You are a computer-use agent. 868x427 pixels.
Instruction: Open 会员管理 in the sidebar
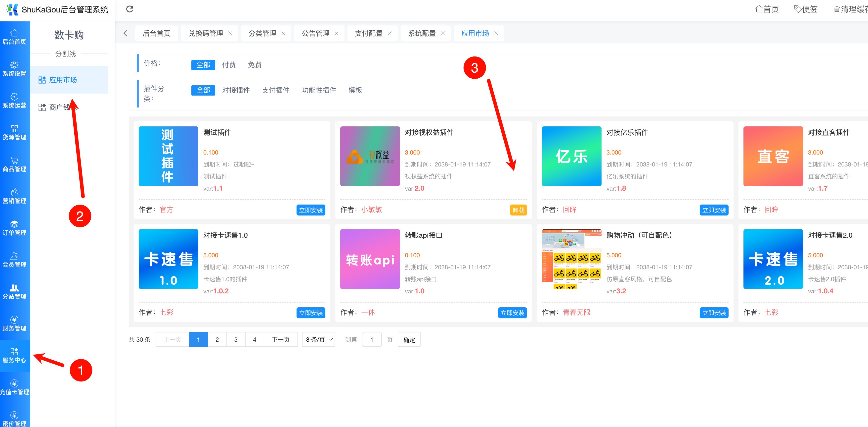click(14, 260)
